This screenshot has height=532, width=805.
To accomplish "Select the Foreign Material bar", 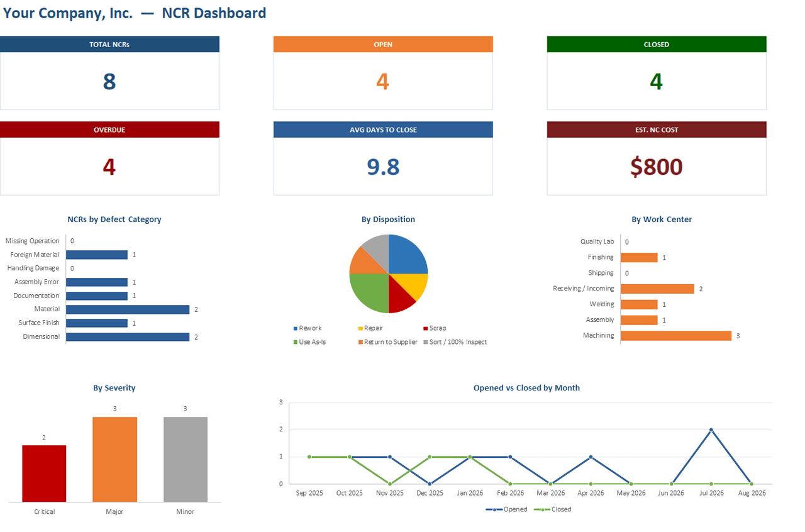I will click(x=97, y=255).
